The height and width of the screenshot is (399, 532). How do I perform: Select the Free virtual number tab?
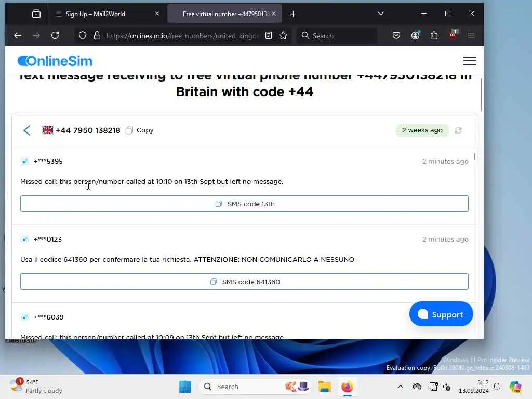click(x=224, y=14)
